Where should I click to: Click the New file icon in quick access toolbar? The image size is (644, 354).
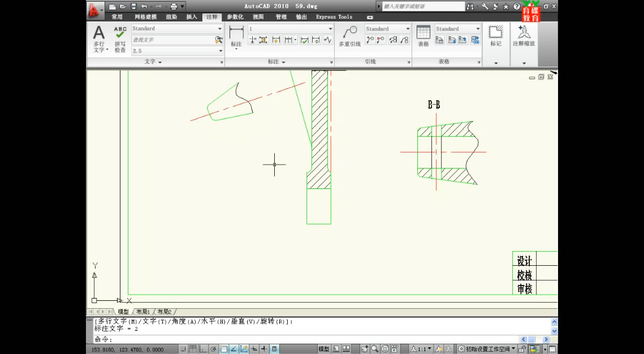point(112,7)
